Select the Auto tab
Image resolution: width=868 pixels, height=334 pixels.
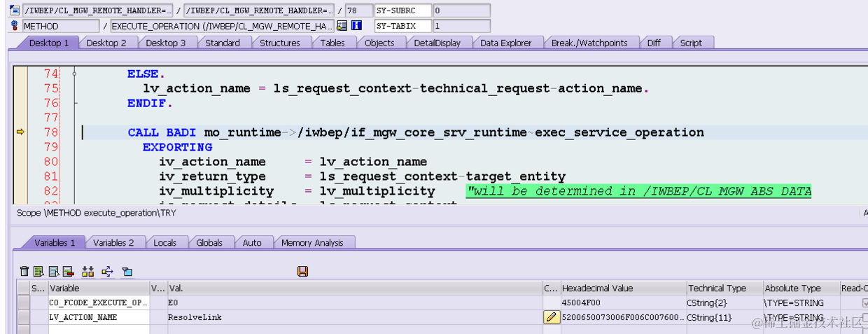(252, 242)
